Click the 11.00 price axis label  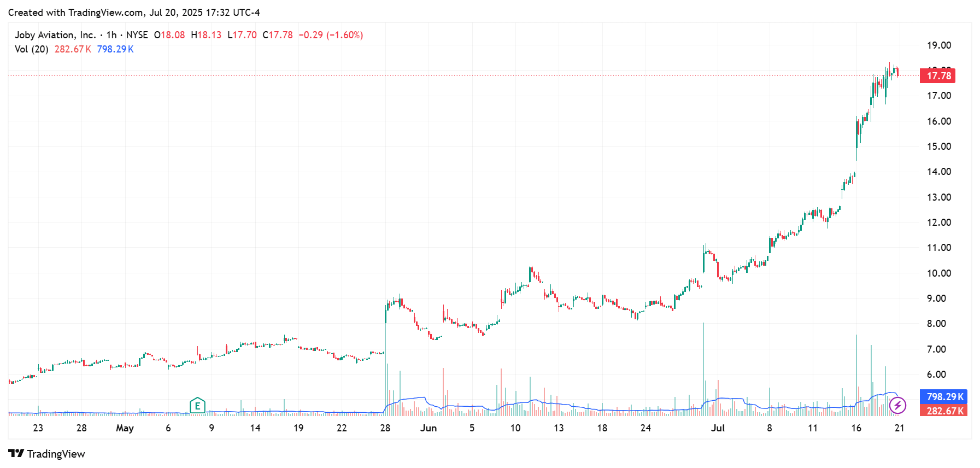[x=939, y=248]
